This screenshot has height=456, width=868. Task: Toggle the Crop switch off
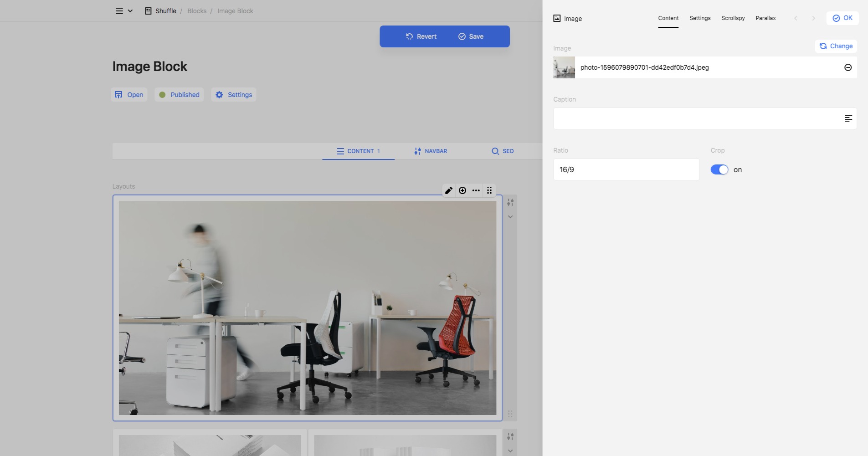click(719, 169)
